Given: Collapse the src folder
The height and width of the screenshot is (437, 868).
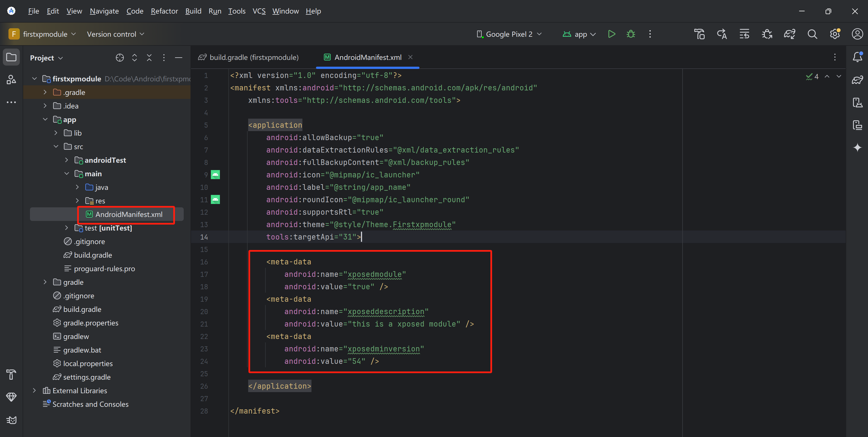Looking at the screenshot, I should (x=56, y=146).
